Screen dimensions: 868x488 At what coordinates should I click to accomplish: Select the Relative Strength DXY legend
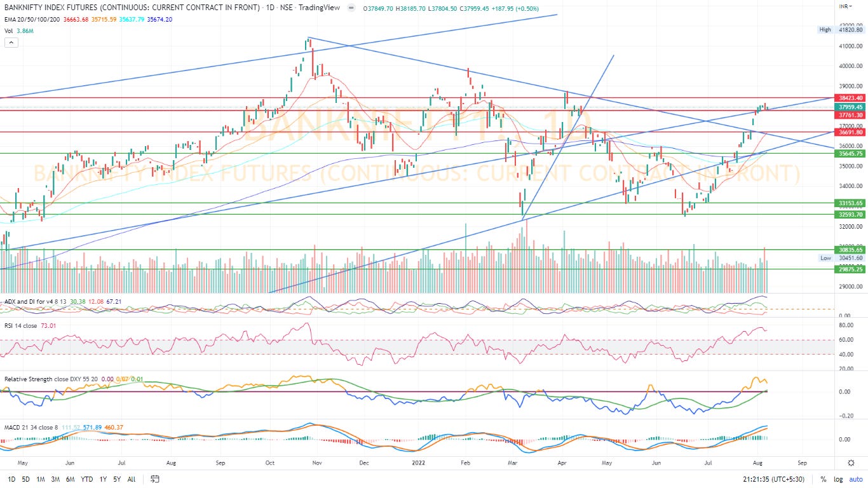50,379
